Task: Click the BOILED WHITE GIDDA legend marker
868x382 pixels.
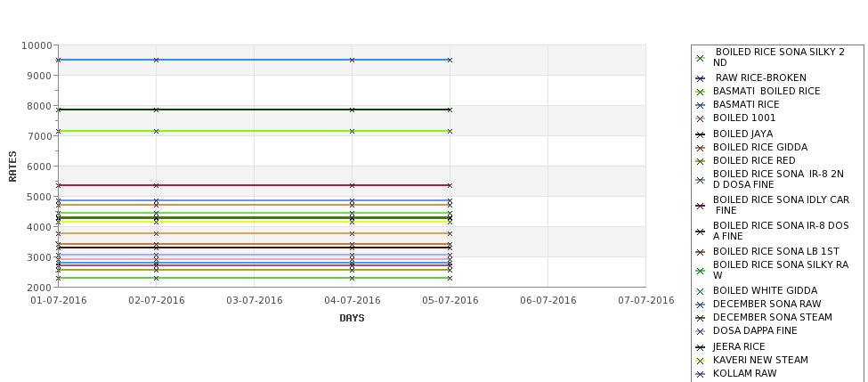Action: (700, 291)
